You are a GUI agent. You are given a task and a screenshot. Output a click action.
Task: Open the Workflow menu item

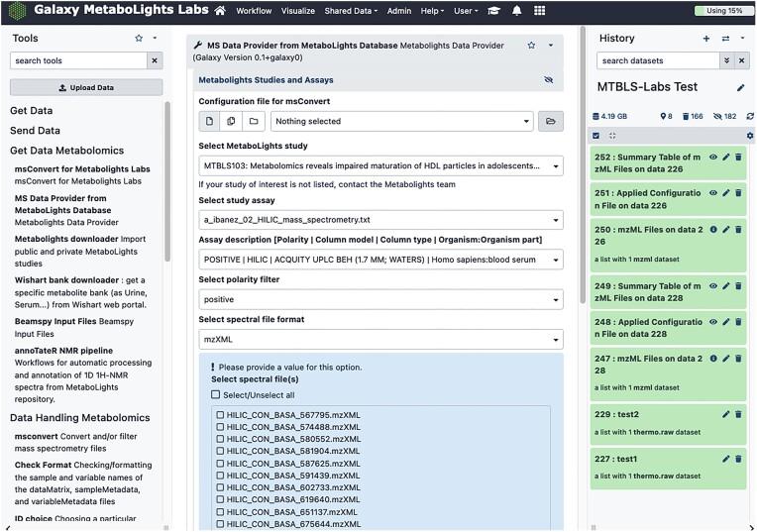point(254,11)
